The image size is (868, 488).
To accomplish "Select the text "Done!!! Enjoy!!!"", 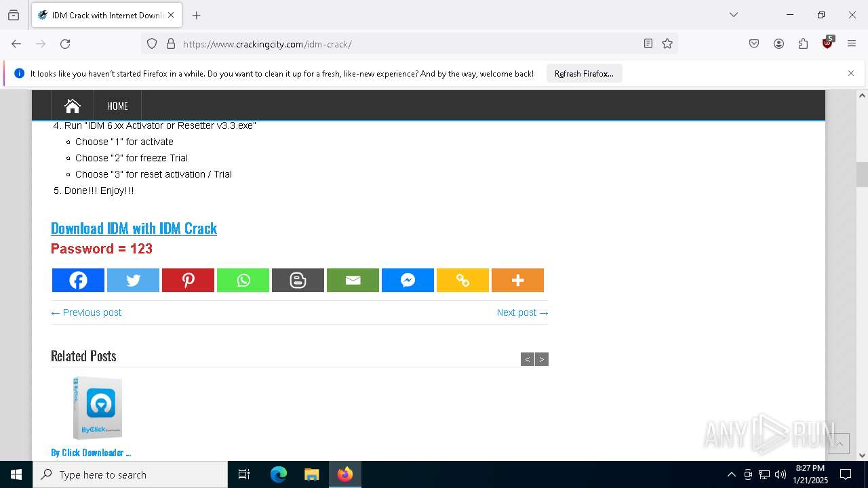I will click(x=99, y=190).
